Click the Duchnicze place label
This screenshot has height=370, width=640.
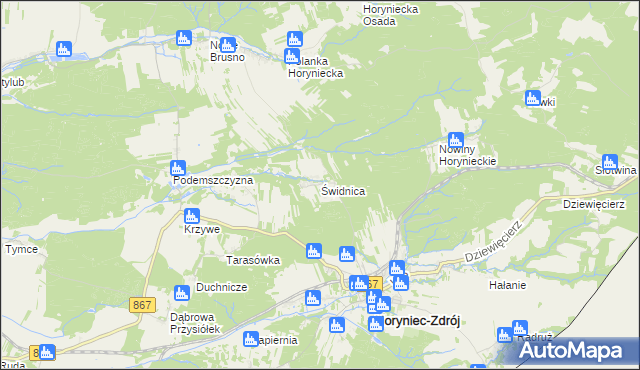[222, 287]
